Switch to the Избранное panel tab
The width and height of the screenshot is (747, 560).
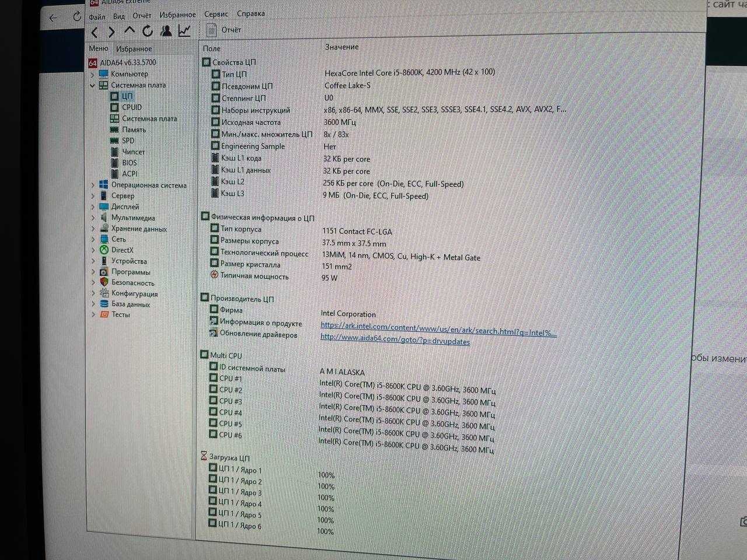coord(134,49)
